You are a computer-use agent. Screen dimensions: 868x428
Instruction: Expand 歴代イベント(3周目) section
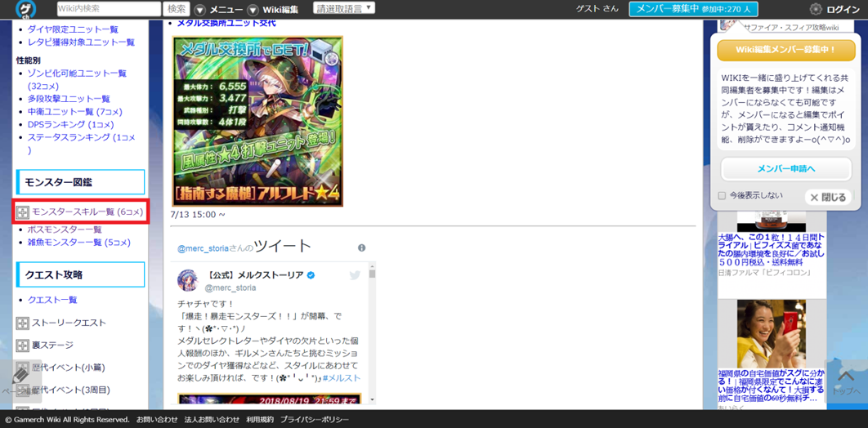[x=23, y=390]
